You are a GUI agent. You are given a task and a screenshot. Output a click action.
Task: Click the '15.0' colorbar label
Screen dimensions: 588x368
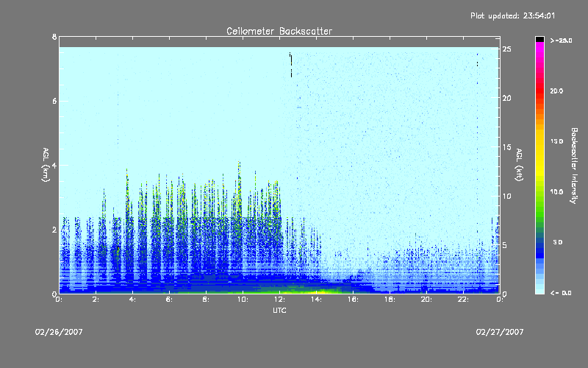(556, 141)
